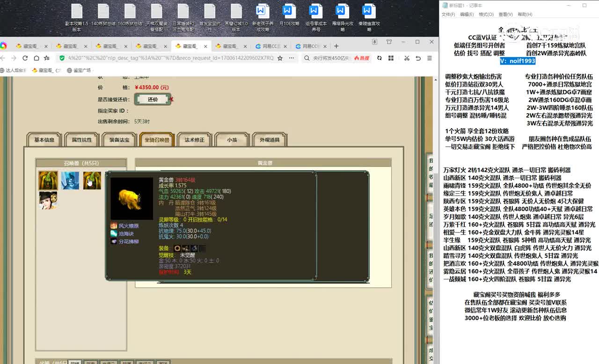Open desktop file 副本攻略1.5版本

coord(77,18)
